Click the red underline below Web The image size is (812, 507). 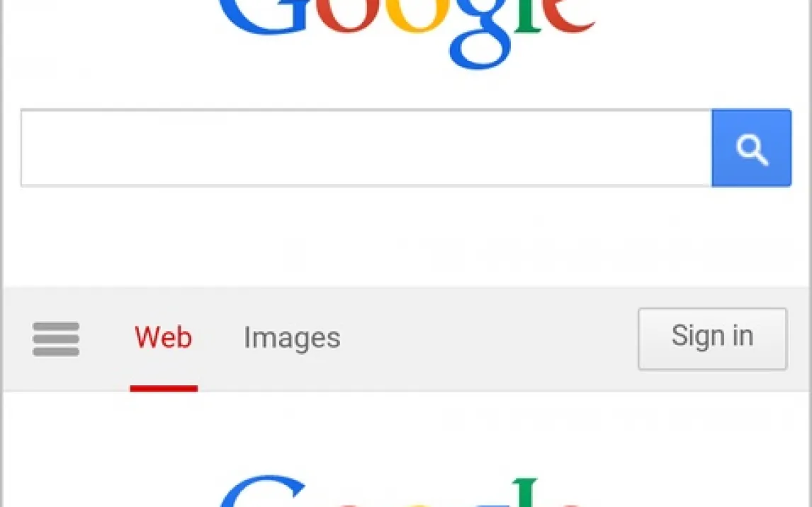pos(164,389)
